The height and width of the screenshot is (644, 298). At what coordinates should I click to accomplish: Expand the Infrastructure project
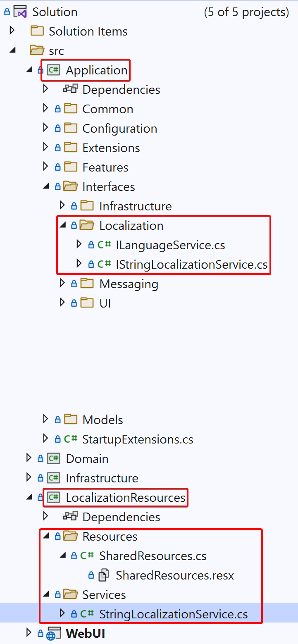coord(28,478)
